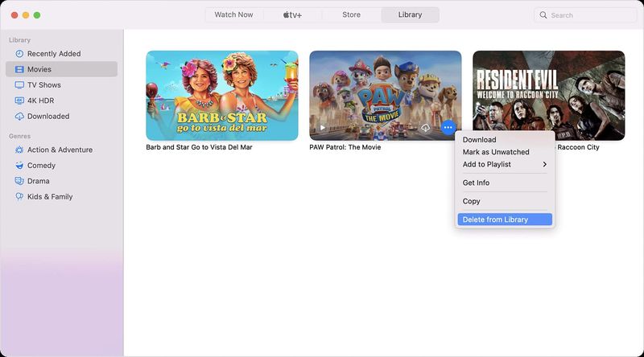Select Copy from the context menu
The width and height of the screenshot is (644, 357).
[x=505, y=201]
